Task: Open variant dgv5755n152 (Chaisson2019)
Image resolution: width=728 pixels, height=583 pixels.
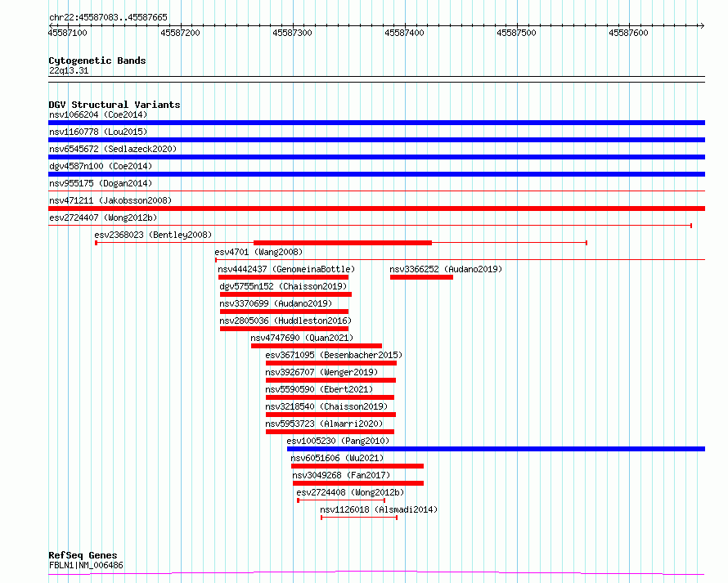Action: pos(283,286)
